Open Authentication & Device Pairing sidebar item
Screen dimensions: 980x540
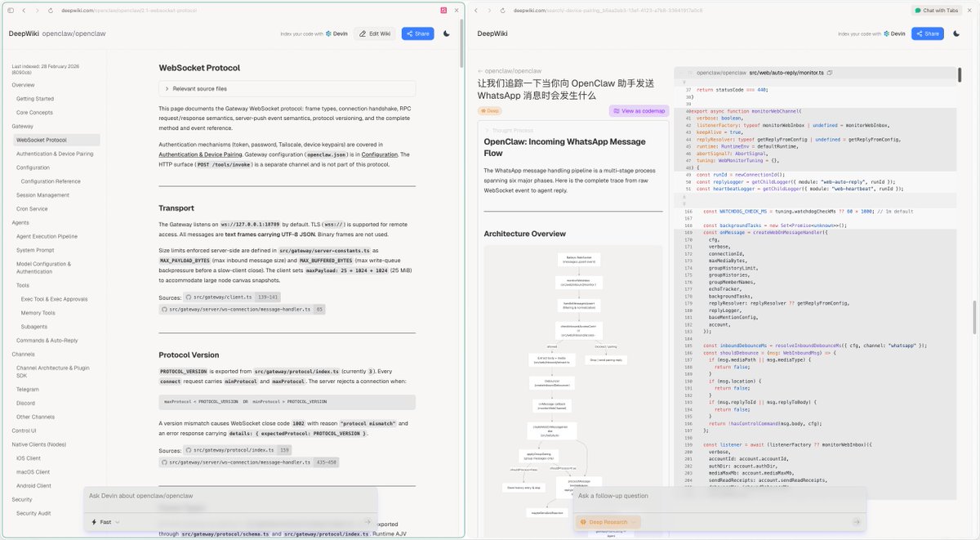55,154
